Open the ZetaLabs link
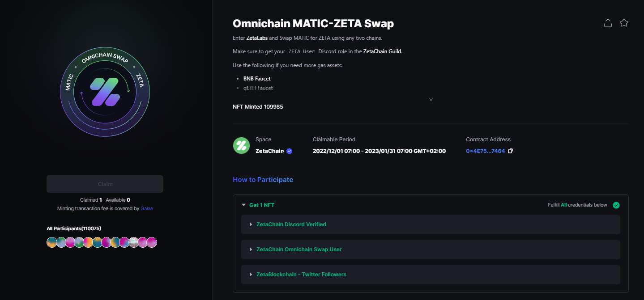644x300 pixels. (x=257, y=38)
